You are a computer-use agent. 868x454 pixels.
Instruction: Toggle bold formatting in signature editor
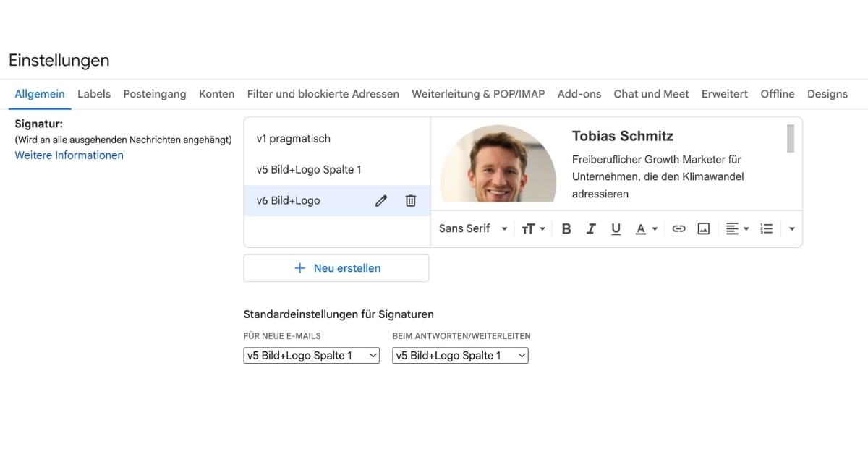[566, 228]
